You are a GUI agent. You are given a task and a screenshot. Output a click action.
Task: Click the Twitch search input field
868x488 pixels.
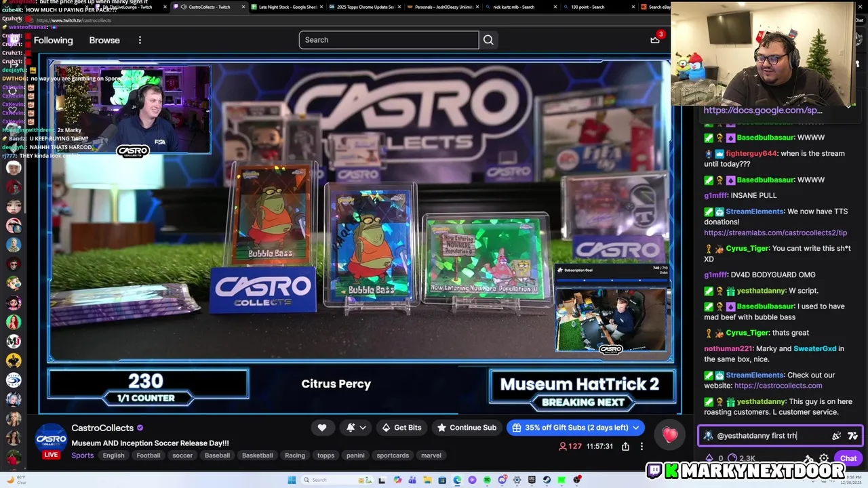tap(389, 40)
